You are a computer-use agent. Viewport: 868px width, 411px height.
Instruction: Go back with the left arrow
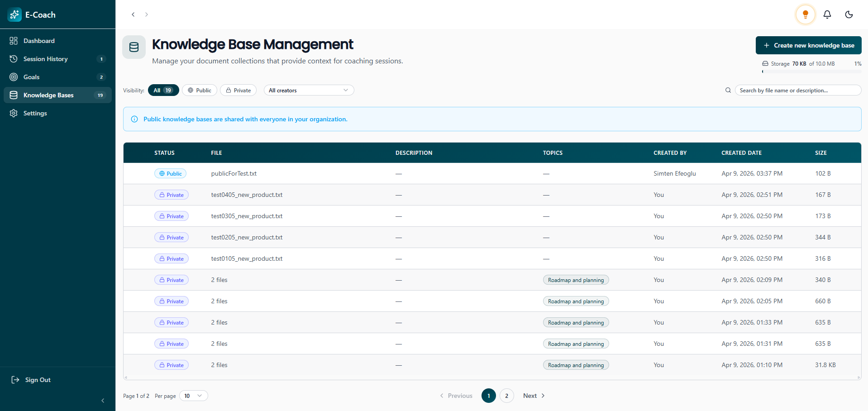click(133, 14)
